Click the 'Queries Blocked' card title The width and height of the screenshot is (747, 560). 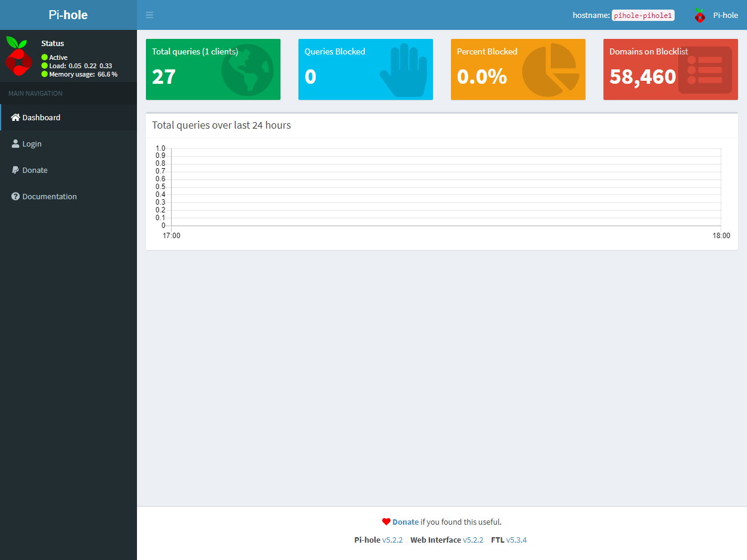(335, 51)
